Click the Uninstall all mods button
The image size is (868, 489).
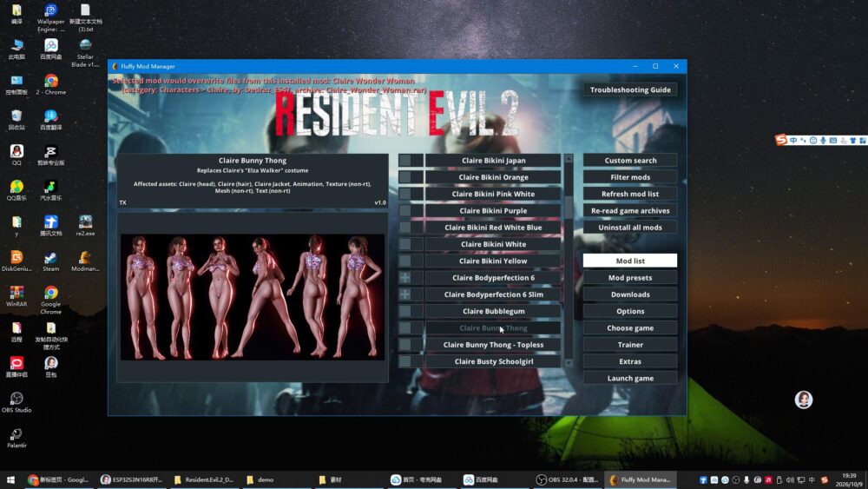click(630, 227)
